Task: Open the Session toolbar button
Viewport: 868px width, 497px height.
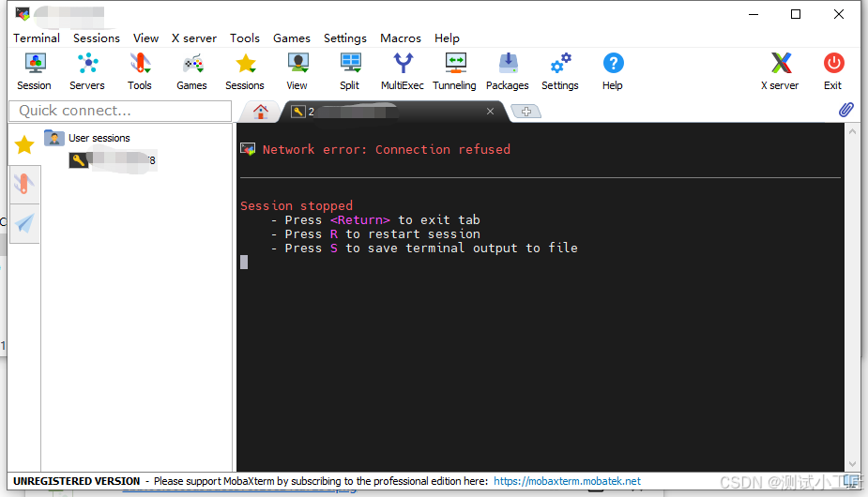Action: [35, 72]
